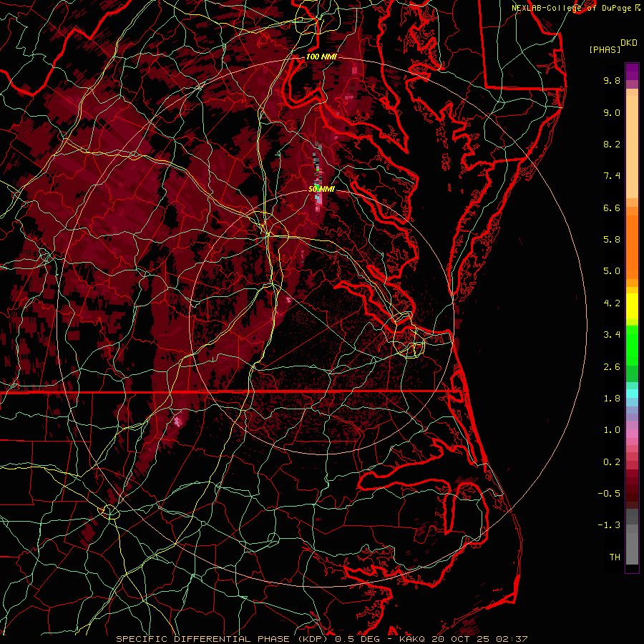This screenshot has width=644, height=644.
Task: Click the purple segment topping the color bar
Action: [x=632, y=72]
